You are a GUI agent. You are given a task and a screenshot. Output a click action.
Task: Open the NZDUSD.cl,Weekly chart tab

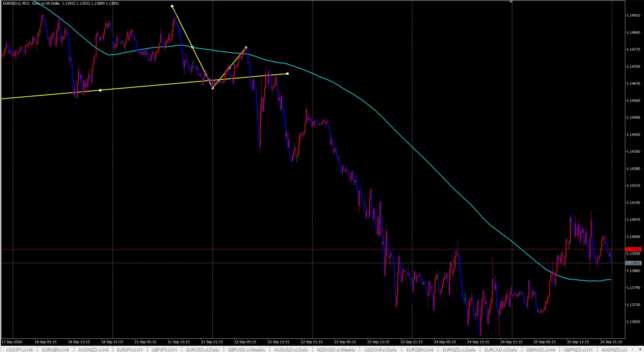336,349
